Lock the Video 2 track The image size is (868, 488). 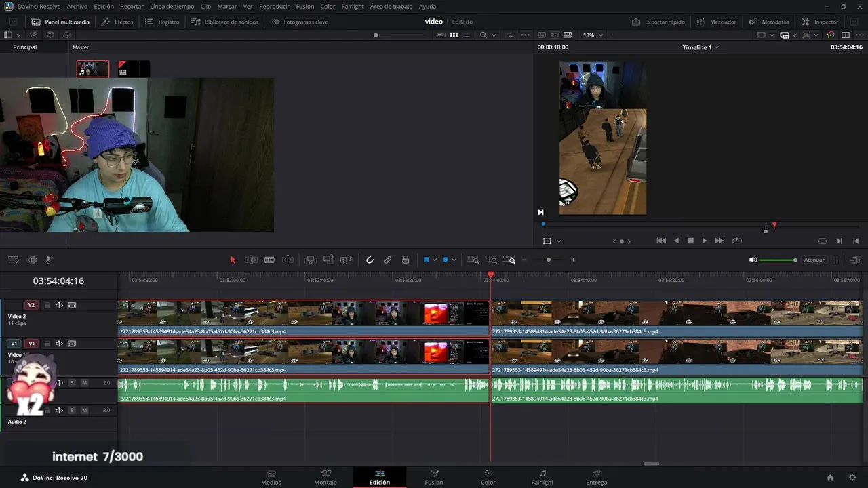click(47, 305)
